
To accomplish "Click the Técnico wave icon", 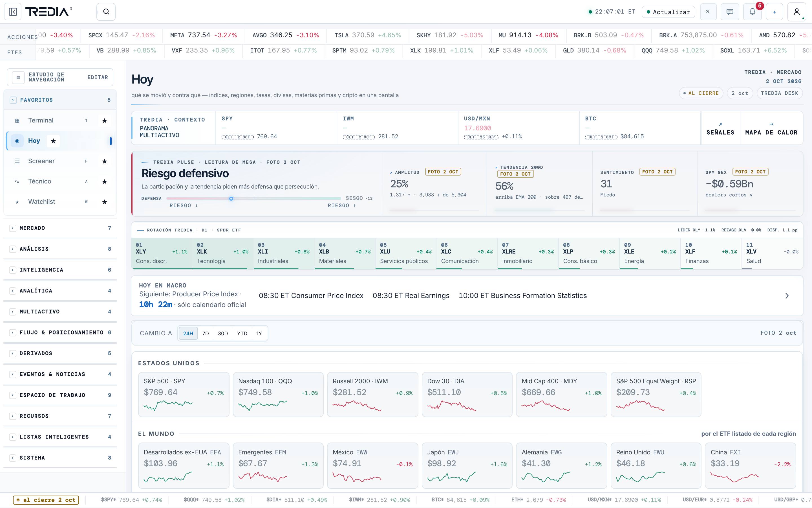I will (17, 181).
